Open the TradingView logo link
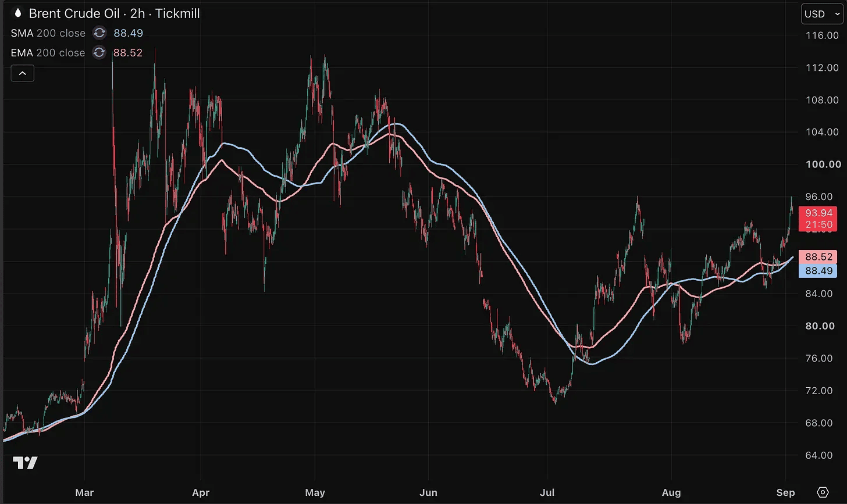This screenshot has width=847, height=504. click(x=26, y=463)
